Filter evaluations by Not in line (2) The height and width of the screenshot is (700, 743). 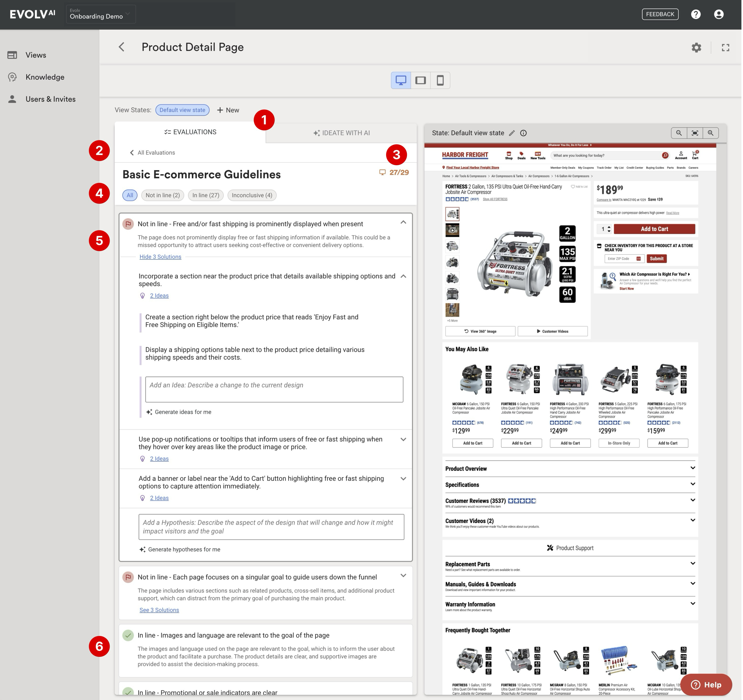163,195
